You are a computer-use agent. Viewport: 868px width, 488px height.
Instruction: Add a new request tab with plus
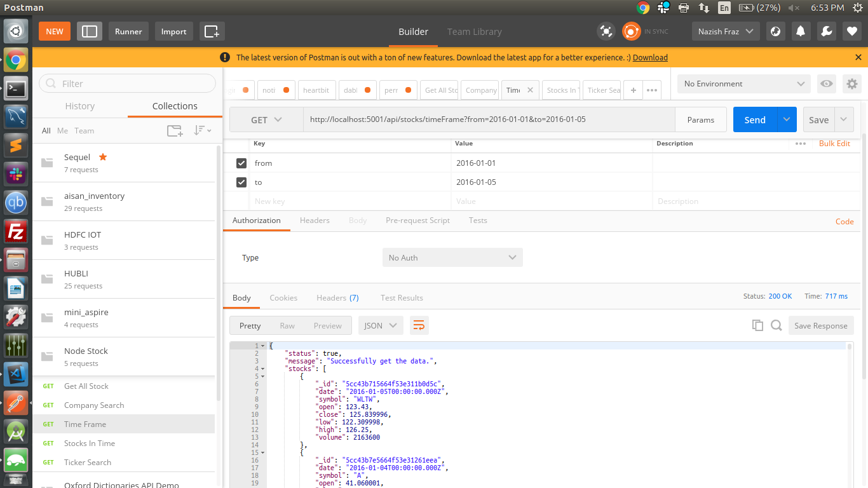pos(634,90)
